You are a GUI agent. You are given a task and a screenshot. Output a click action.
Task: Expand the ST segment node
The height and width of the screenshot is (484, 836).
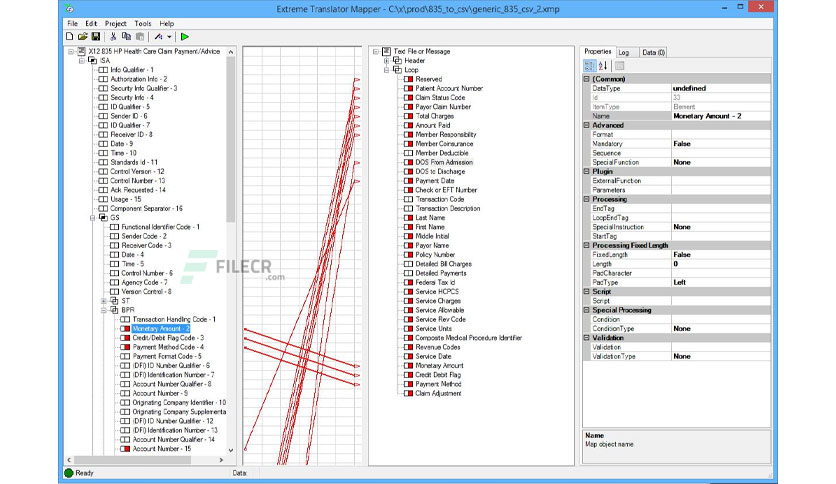103,301
